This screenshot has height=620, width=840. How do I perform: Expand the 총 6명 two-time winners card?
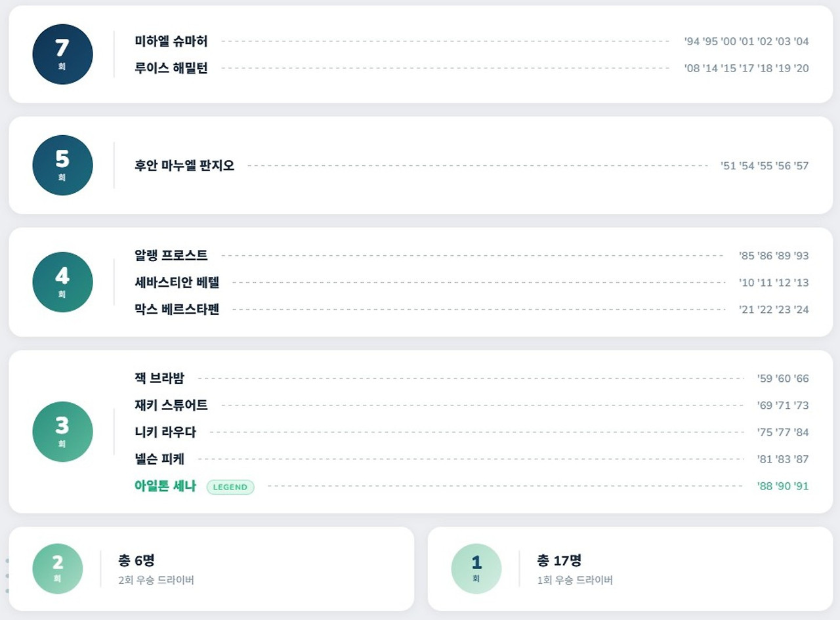point(211,569)
